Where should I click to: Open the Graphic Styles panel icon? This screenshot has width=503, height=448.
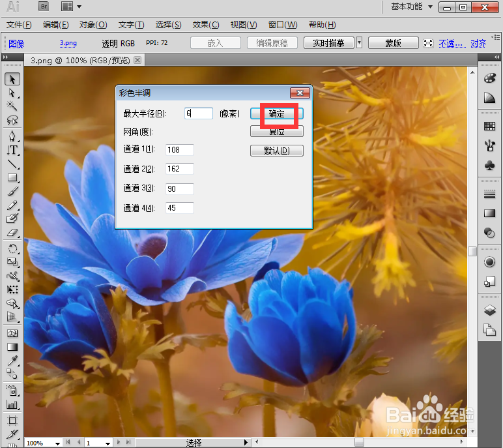(x=489, y=282)
